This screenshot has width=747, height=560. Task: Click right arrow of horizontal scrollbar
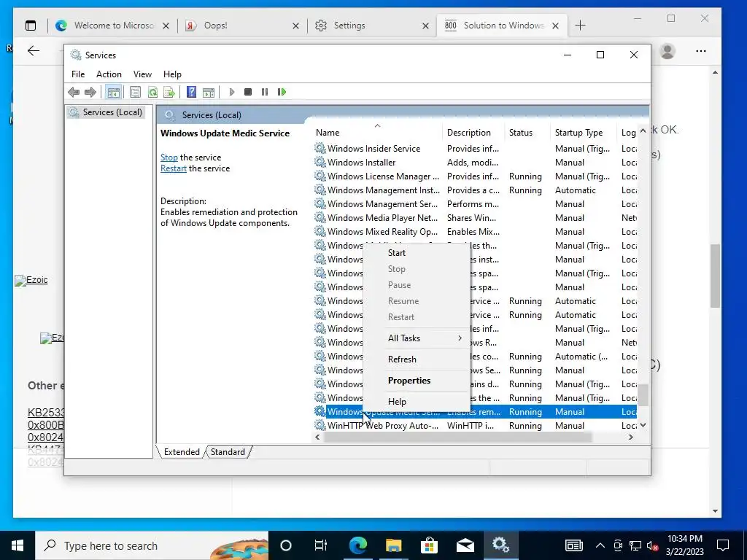(x=631, y=437)
